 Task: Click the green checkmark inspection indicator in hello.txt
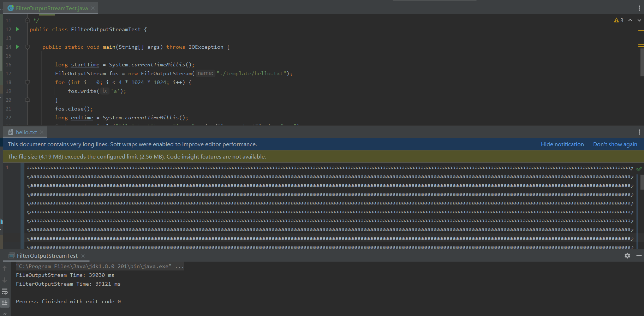[639, 169]
